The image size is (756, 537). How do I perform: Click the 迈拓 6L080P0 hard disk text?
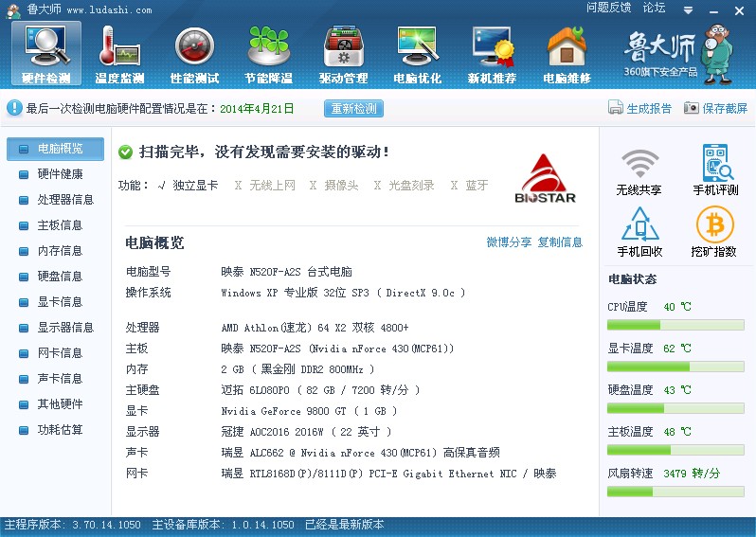pos(320,390)
